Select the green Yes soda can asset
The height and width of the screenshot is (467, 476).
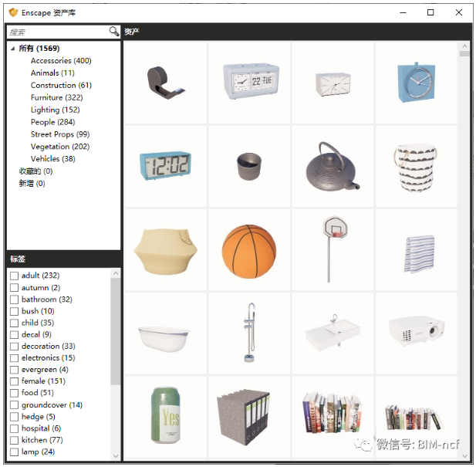[166, 417]
